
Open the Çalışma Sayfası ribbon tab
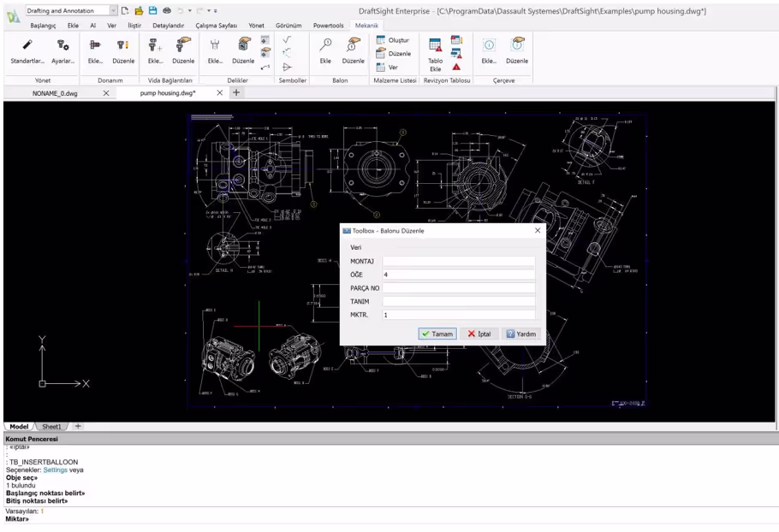pyautogui.click(x=216, y=26)
